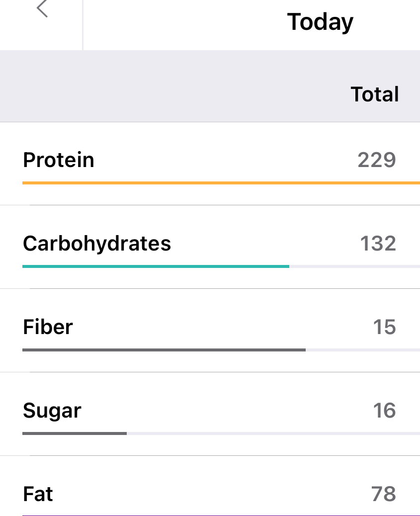Screen dimensions: 420x516
Task: Click the filled dark Sugar progress bar
Action: coord(75,433)
